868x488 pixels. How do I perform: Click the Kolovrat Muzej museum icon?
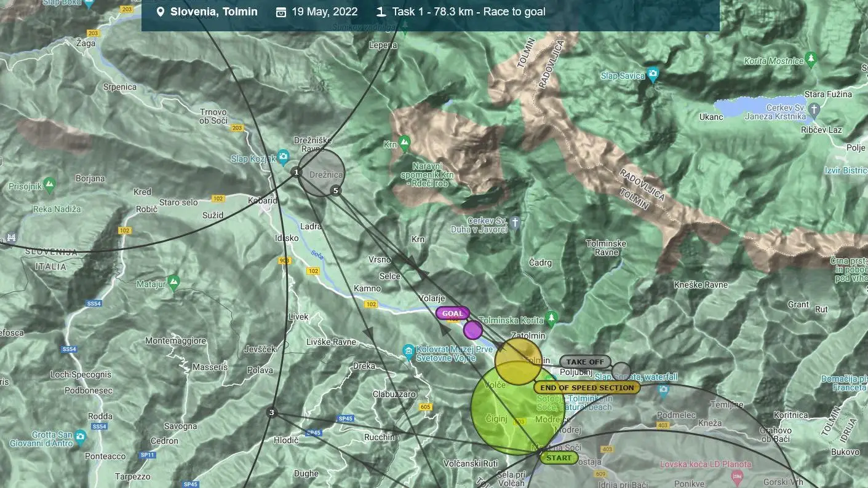(x=408, y=352)
